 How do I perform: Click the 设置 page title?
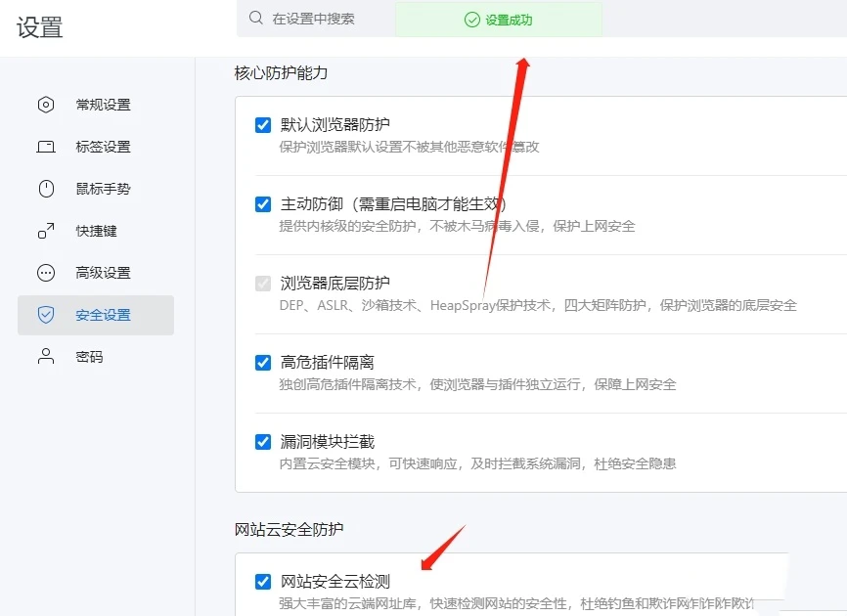[39, 27]
